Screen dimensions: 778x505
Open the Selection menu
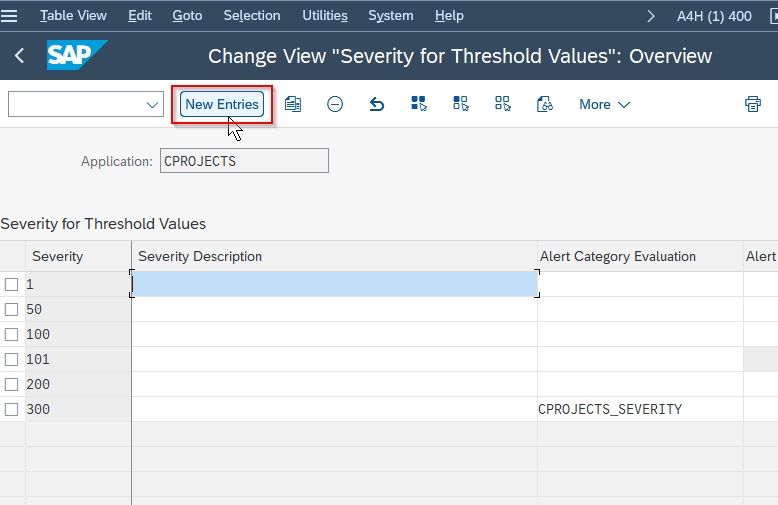click(252, 16)
